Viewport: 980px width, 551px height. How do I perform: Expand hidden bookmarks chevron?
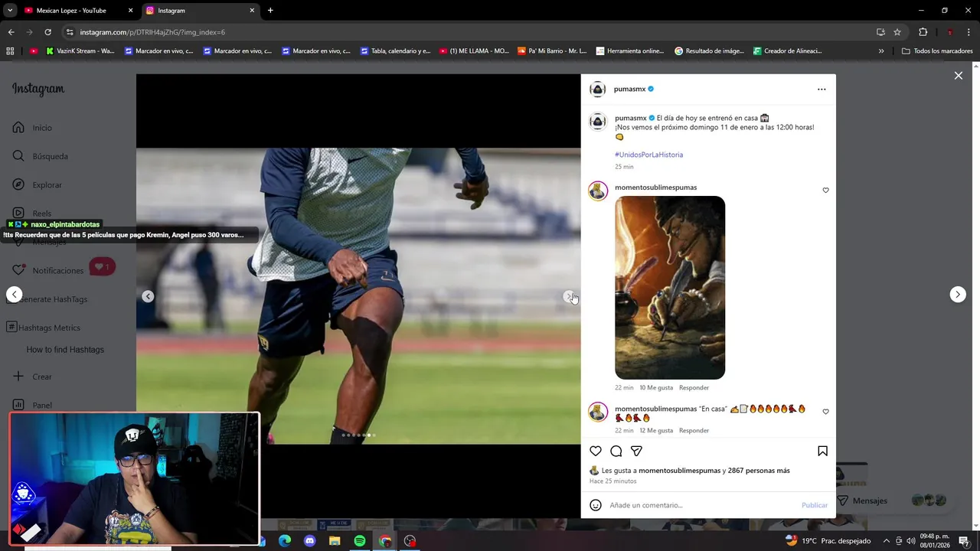pyautogui.click(x=880, y=51)
